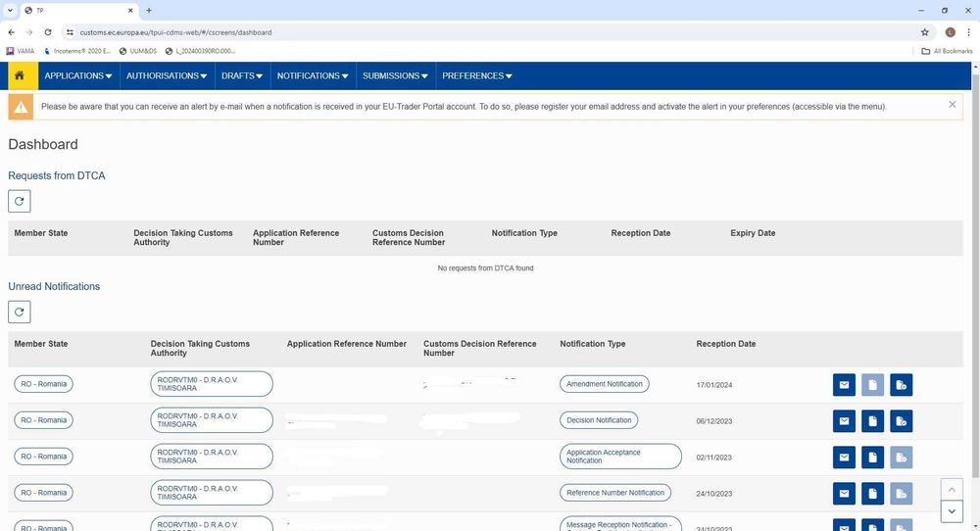Click document icon in Decision Notification row
980x531 pixels.
[x=872, y=421]
